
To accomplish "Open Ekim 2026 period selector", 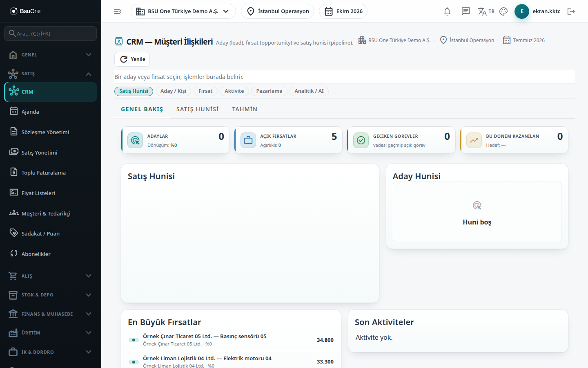I will click(x=343, y=11).
